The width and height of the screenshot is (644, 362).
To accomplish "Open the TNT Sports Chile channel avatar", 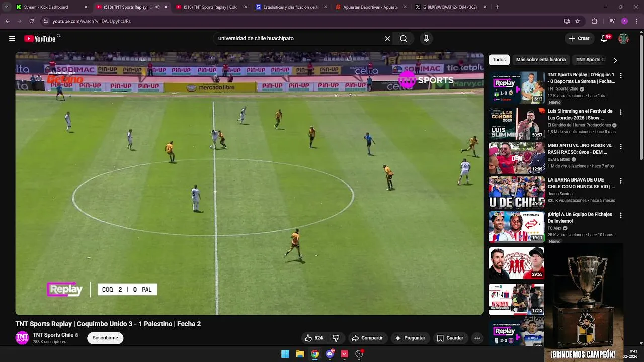I will (22, 338).
